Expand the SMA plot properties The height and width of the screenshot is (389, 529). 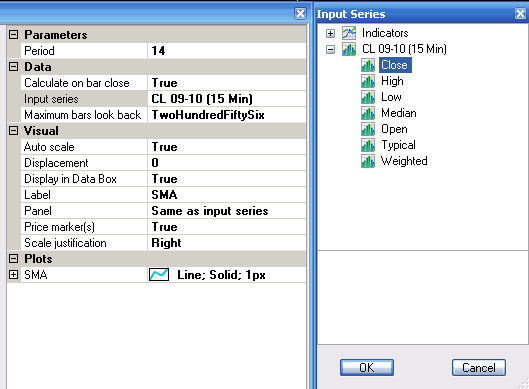pyautogui.click(x=13, y=275)
